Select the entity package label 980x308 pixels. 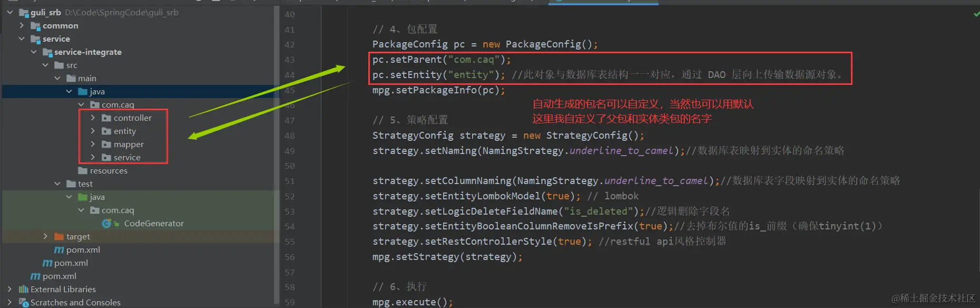click(125, 131)
